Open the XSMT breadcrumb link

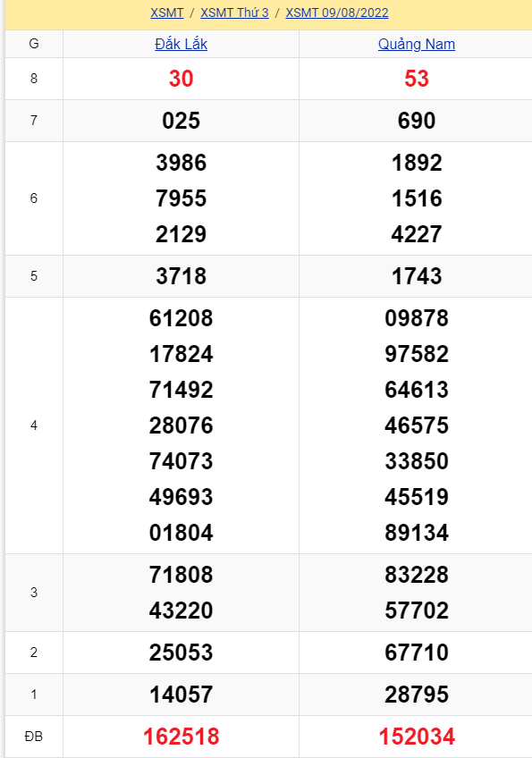(x=167, y=13)
